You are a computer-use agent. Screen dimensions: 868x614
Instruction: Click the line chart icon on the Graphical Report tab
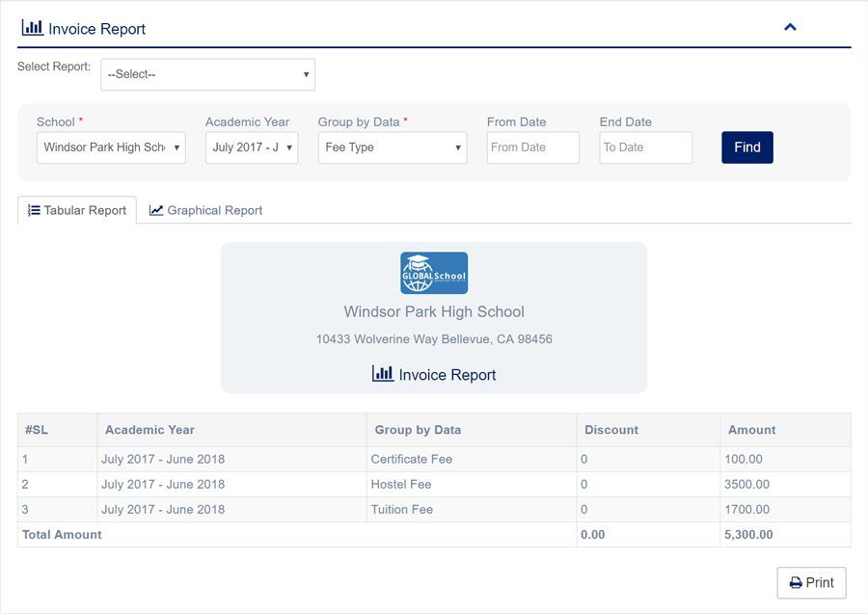(x=156, y=210)
